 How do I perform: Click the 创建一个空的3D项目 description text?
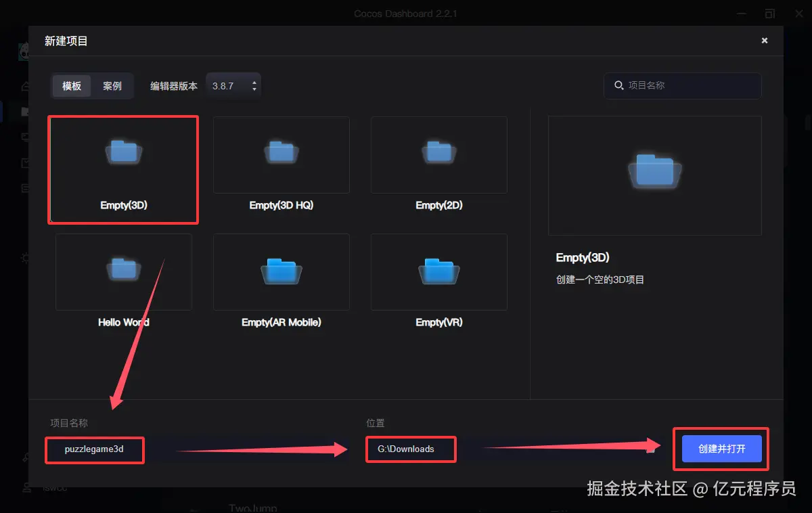pos(600,280)
